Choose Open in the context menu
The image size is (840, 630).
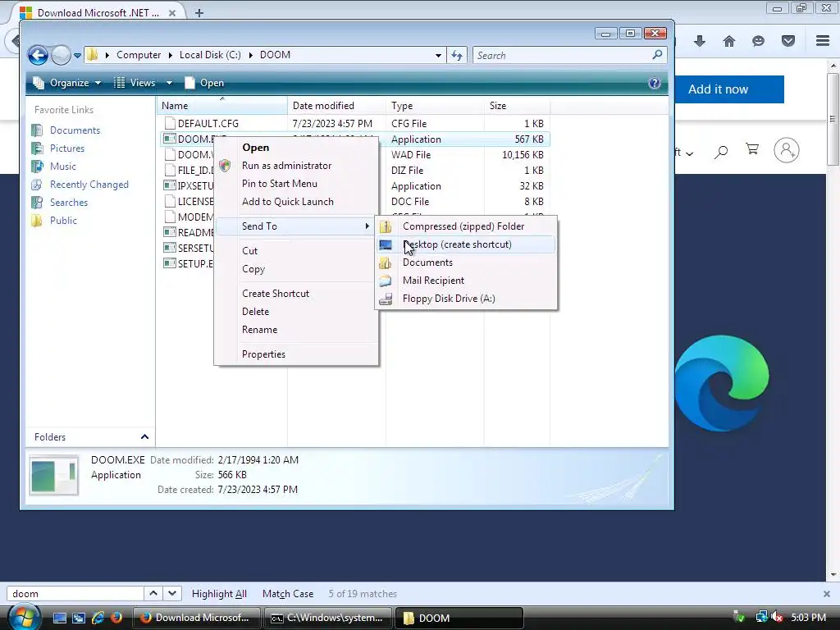(x=295, y=148)
